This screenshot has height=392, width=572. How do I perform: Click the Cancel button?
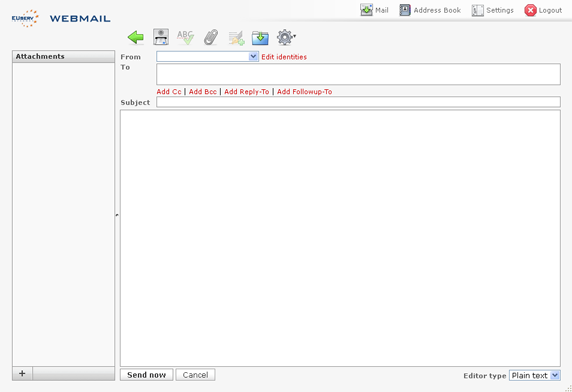(x=195, y=375)
